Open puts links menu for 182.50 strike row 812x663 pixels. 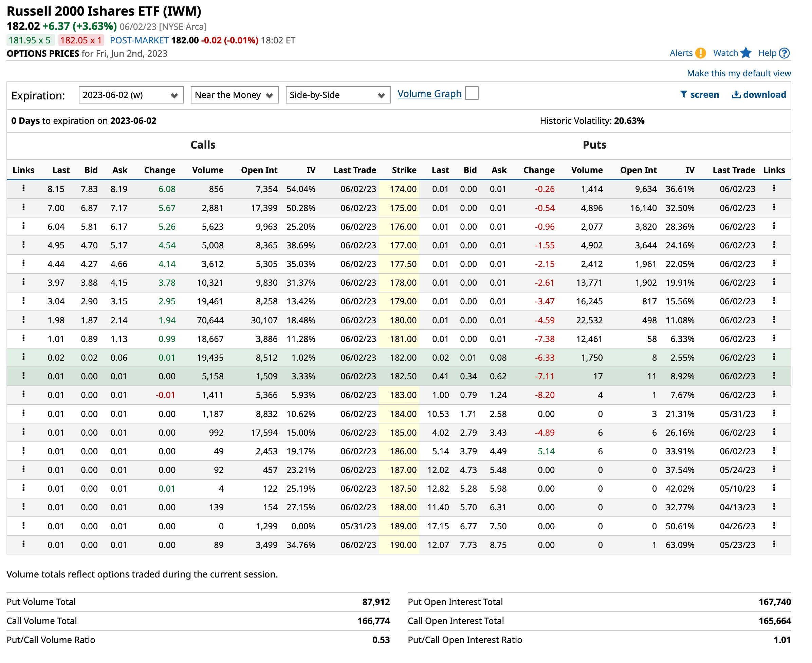click(x=774, y=376)
